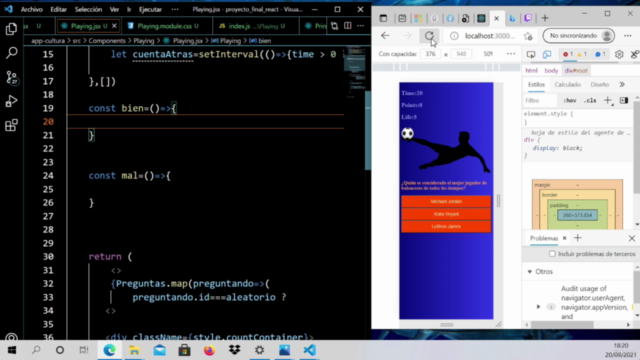Click the localhost:3000 address bar
Viewport: 640px width, 360px height.
[x=490, y=36]
